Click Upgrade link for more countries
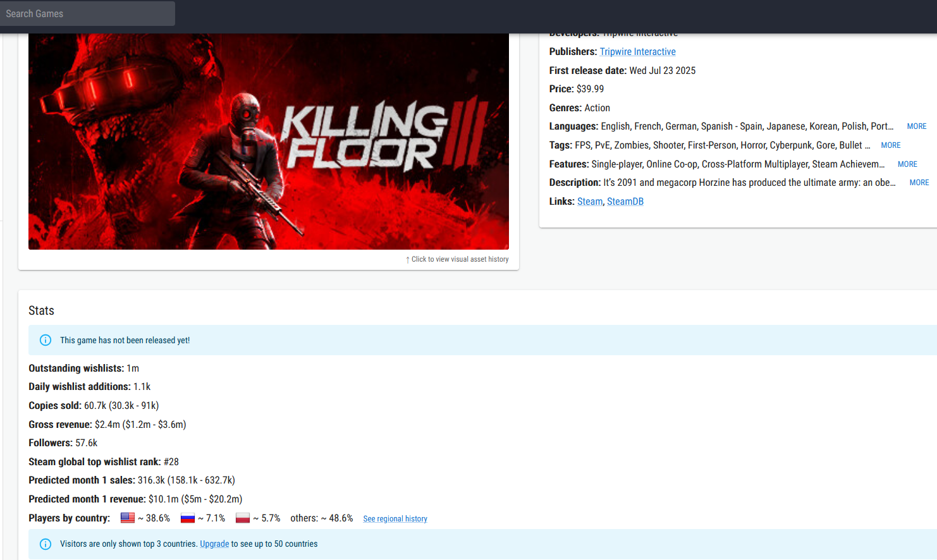 tap(214, 544)
